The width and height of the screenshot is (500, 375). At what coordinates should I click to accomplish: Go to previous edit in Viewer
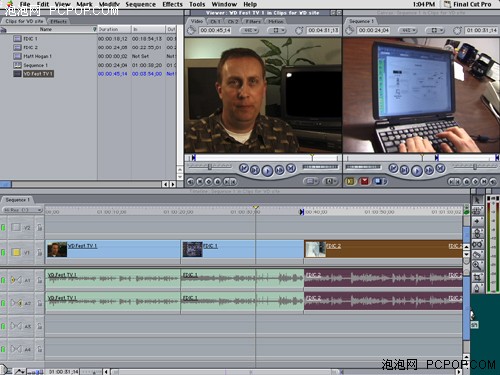244,168
